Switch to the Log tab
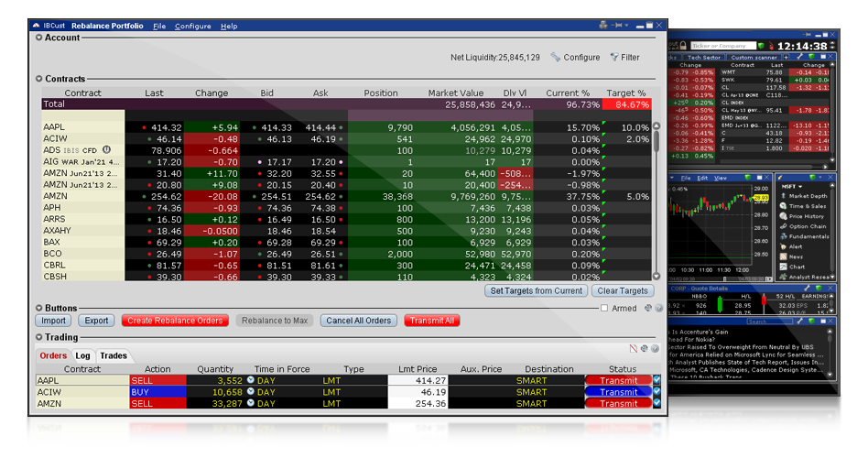Viewport: 868px width, 458px height. [82, 355]
